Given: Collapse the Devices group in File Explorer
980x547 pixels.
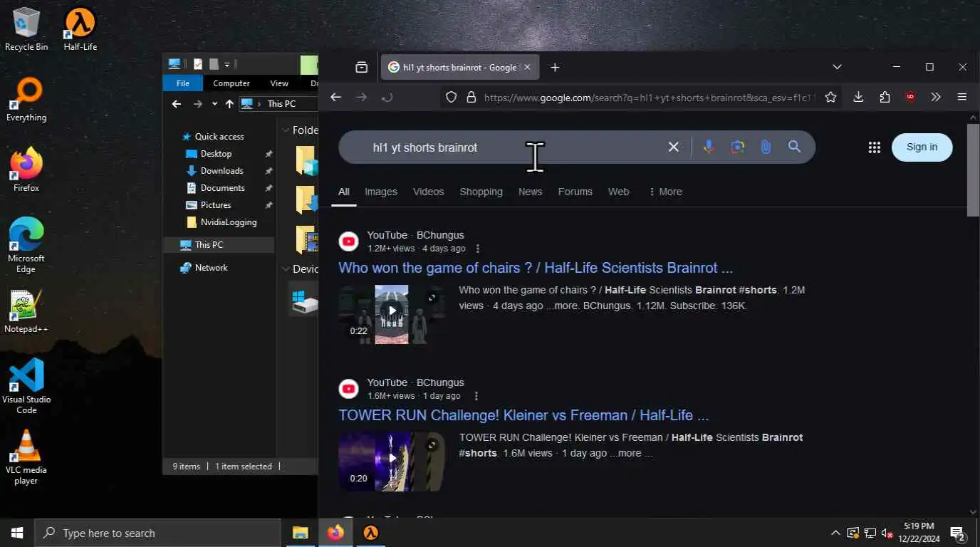Looking at the screenshot, I should pyautogui.click(x=286, y=269).
